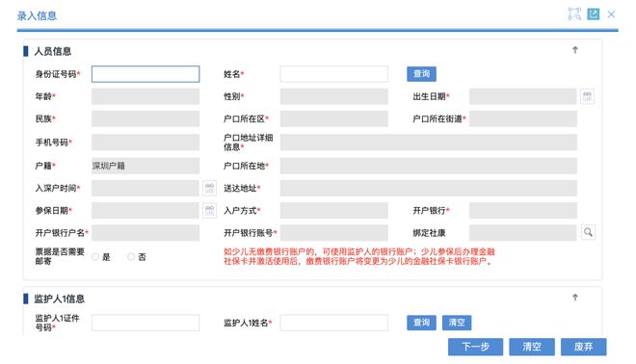Click the 手机号码 field
Image resolution: width=636 pixels, height=364 pixels.
(x=146, y=143)
